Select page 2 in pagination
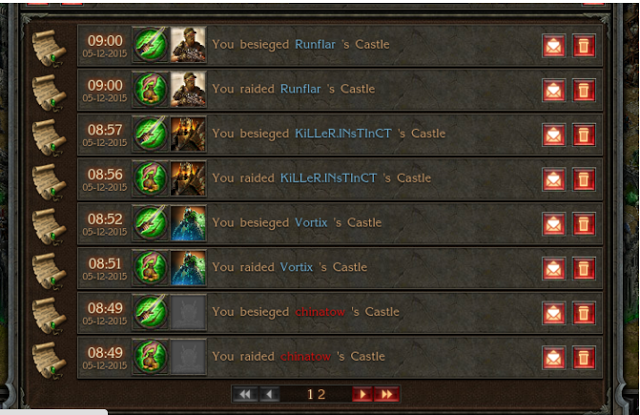This screenshot has width=640, height=415. (321, 394)
